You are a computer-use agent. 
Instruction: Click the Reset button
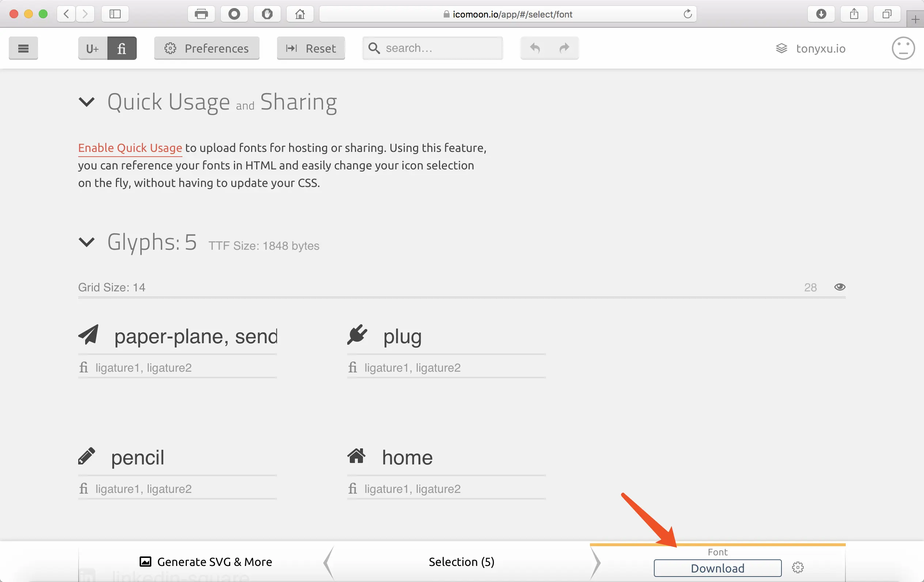(311, 48)
